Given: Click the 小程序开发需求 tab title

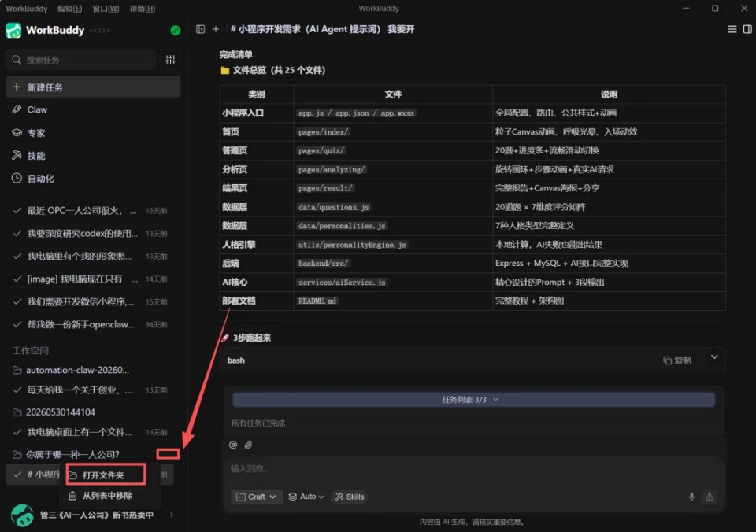Looking at the screenshot, I should (x=323, y=29).
